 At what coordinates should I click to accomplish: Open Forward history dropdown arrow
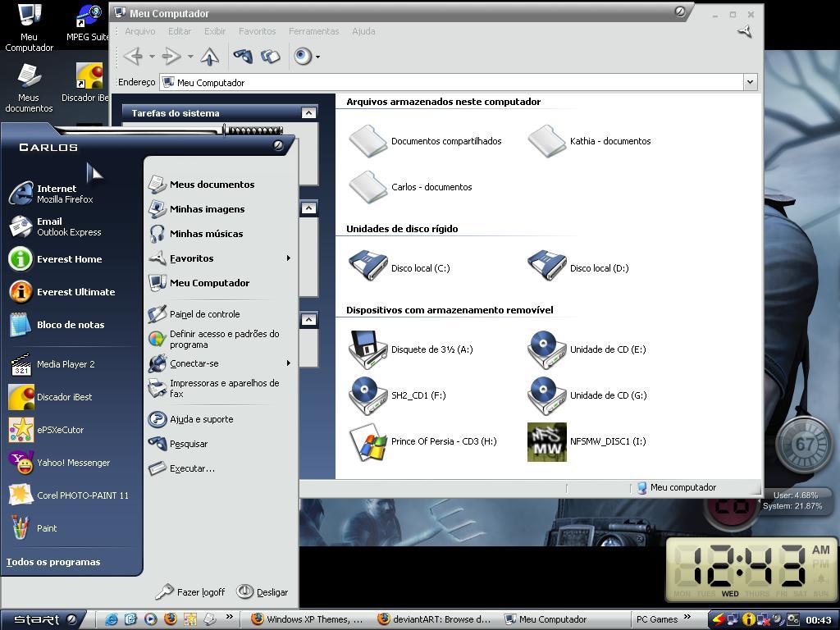[190, 57]
